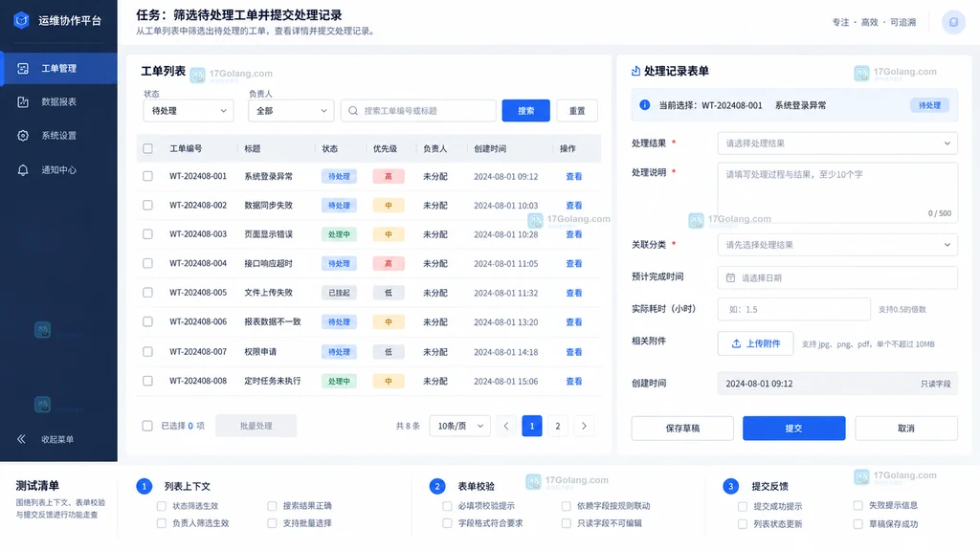Click 低 priority tag on WT-202408-007
The width and height of the screenshot is (980, 551).
tap(389, 352)
